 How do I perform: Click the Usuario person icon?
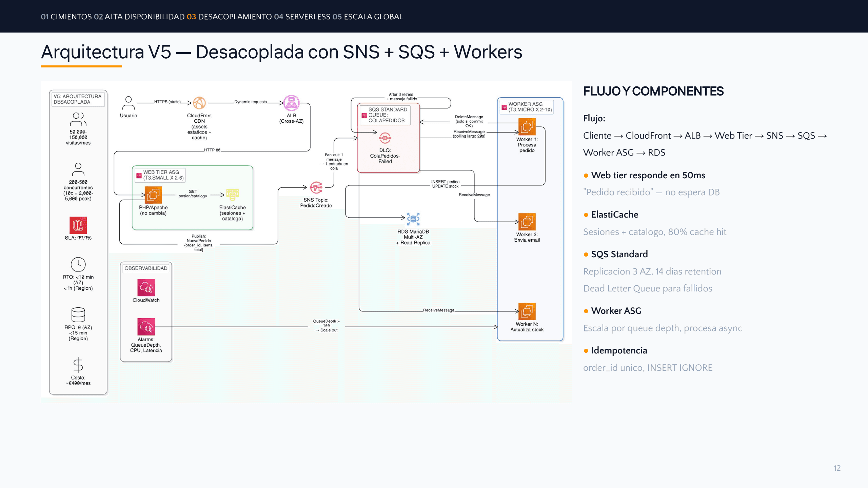128,103
